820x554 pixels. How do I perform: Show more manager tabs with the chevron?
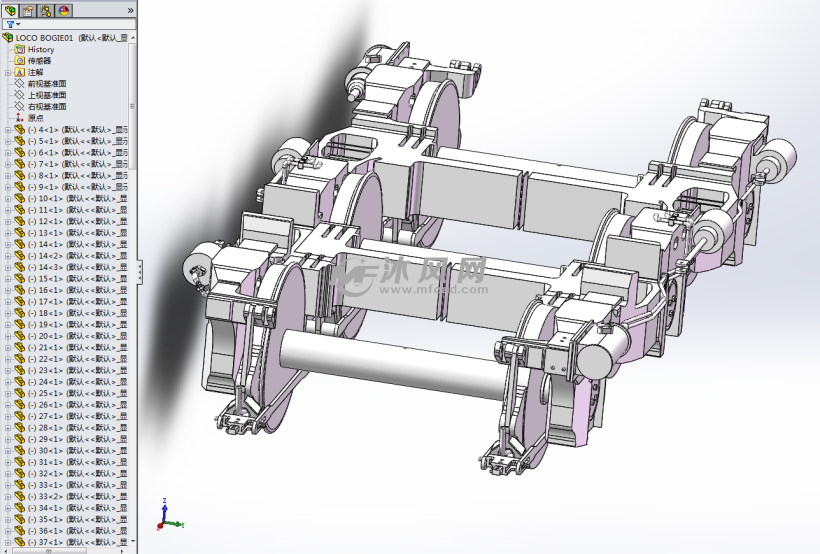[130, 10]
